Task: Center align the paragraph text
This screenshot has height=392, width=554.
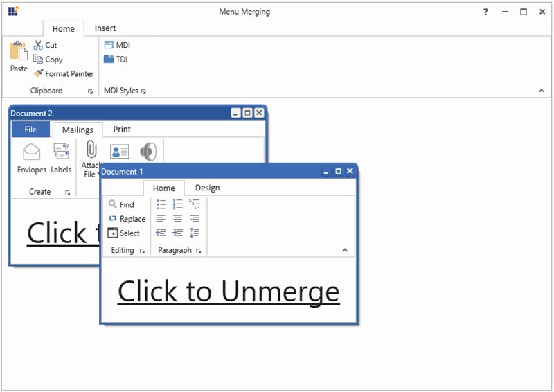Action: point(178,219)
